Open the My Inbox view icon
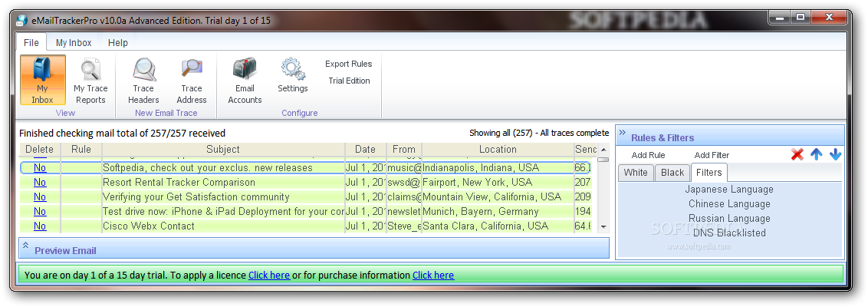The width and height of the screenshot is (868, 307). [x=43, y=80]
